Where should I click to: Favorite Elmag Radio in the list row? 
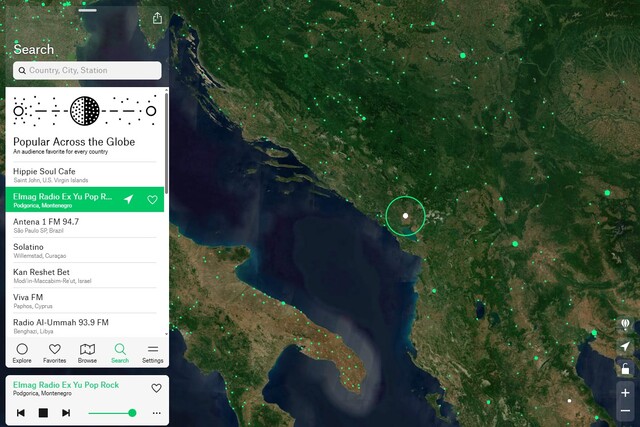pyautogui.click(x=152, y=200)
